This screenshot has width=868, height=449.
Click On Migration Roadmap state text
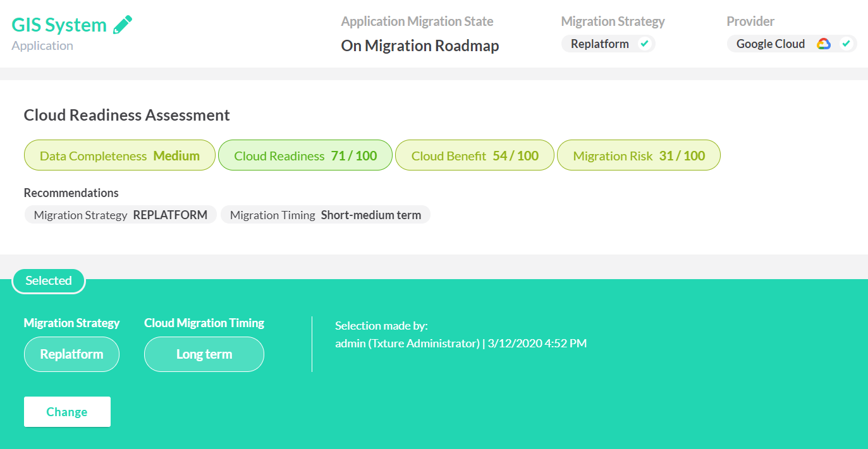click(x=420, y=46)
